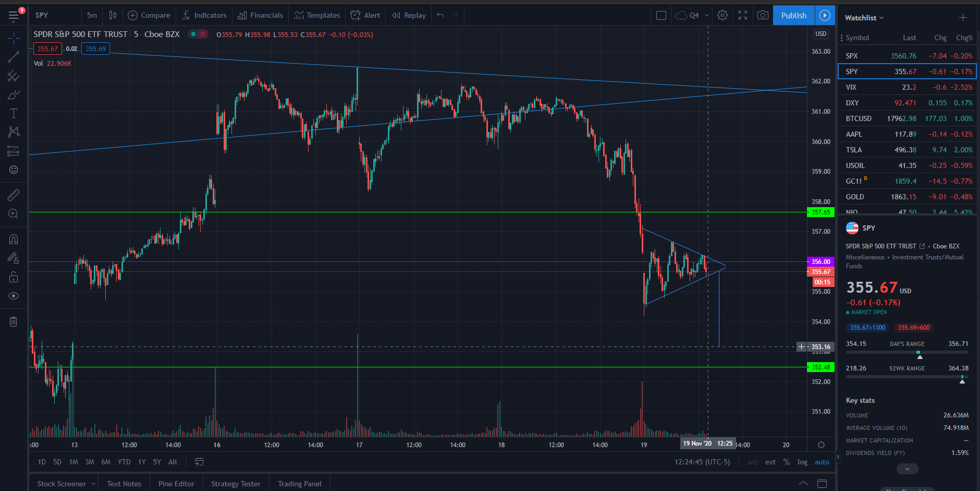980x491 pixels.
Task: Enter fullscreen mode via the expand icon
Action: (742, 15)
